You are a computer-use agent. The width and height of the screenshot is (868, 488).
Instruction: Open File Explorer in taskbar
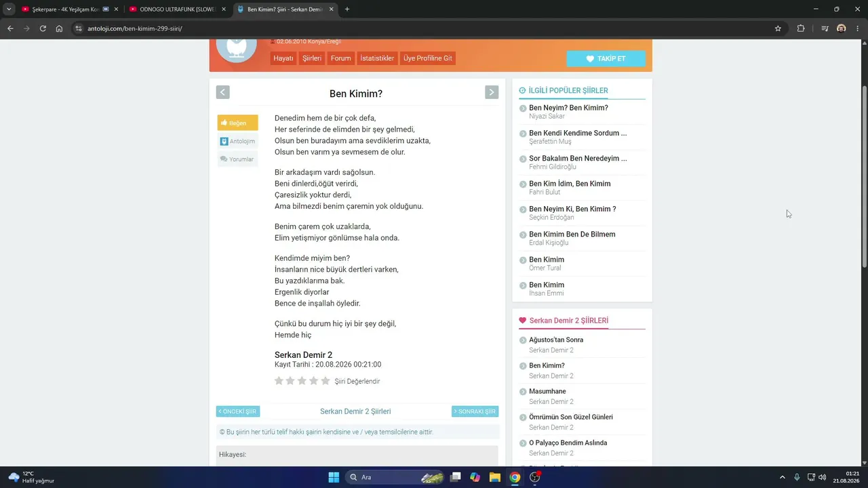click(x=495, y=477)
